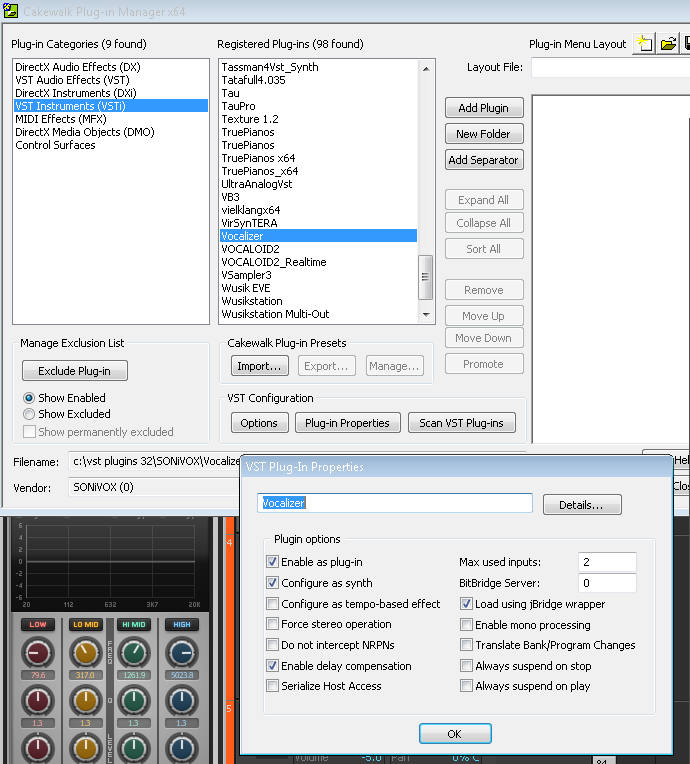Screen dimensions: 690x764
Task: Click the LO MID frequency knob showing 317.0
Action: pyautogui.click(x=85, y=653)
